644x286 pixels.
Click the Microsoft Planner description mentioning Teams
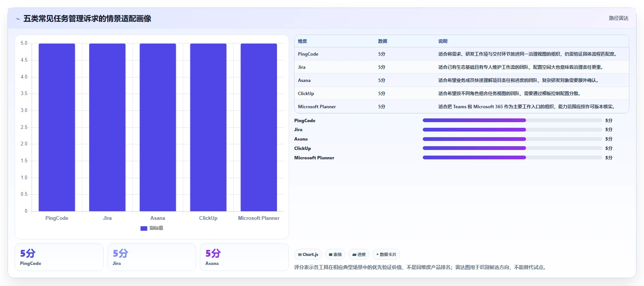528,107
